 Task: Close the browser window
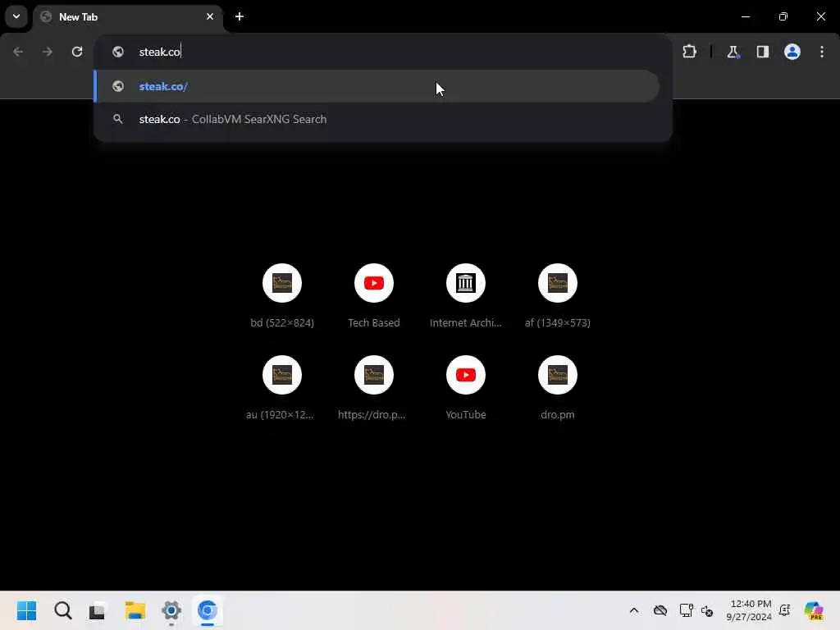pos(820,16)
